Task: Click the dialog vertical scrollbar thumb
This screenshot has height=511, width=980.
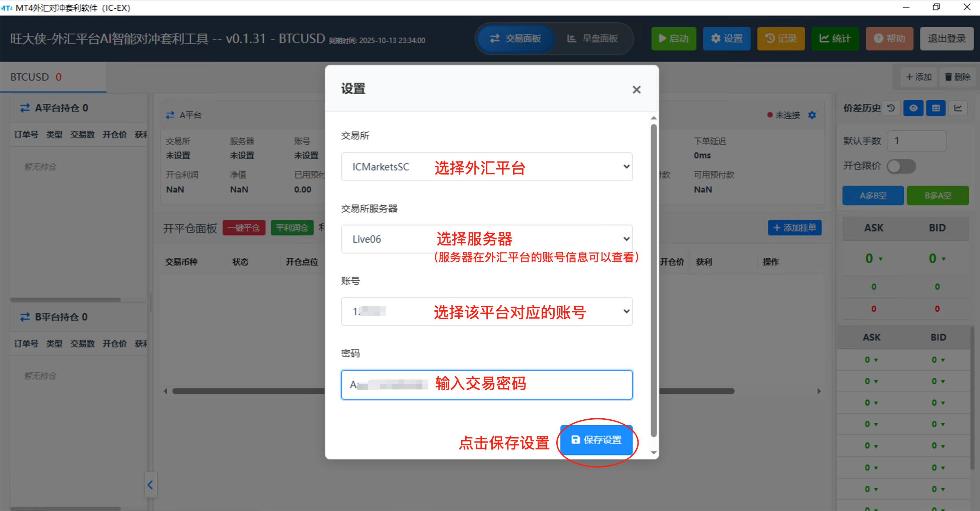Action: pos(653,280)
